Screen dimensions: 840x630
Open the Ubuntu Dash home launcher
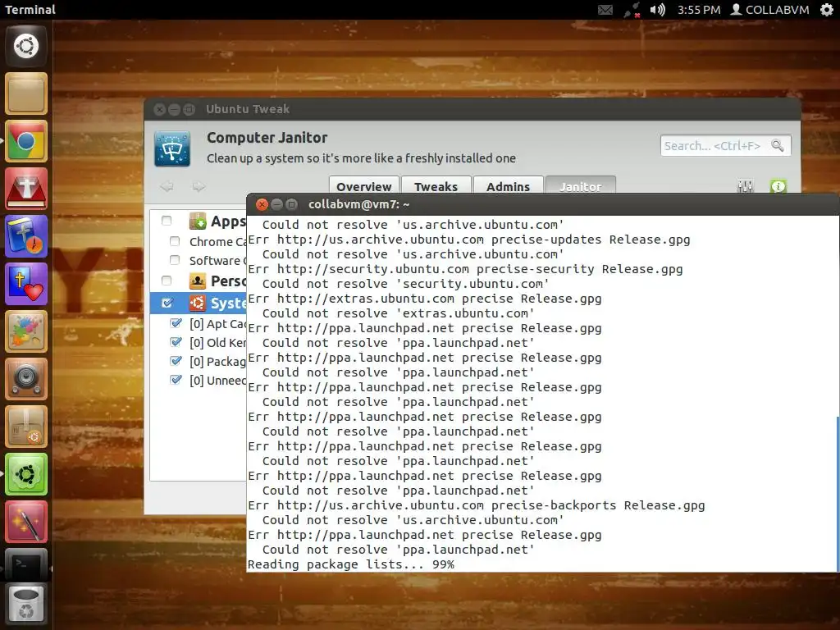pos(26,46)
